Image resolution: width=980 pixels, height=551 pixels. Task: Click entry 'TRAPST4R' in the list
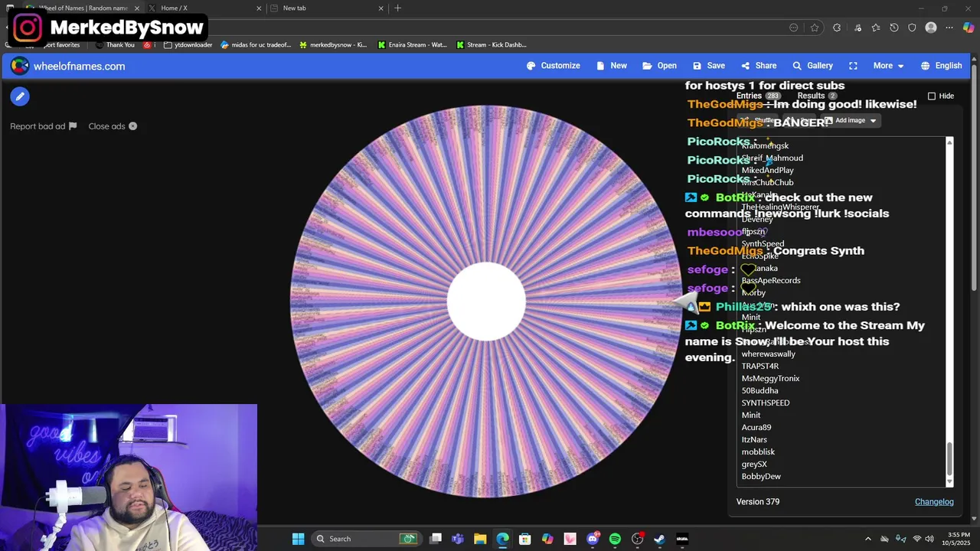coord(759,366)
